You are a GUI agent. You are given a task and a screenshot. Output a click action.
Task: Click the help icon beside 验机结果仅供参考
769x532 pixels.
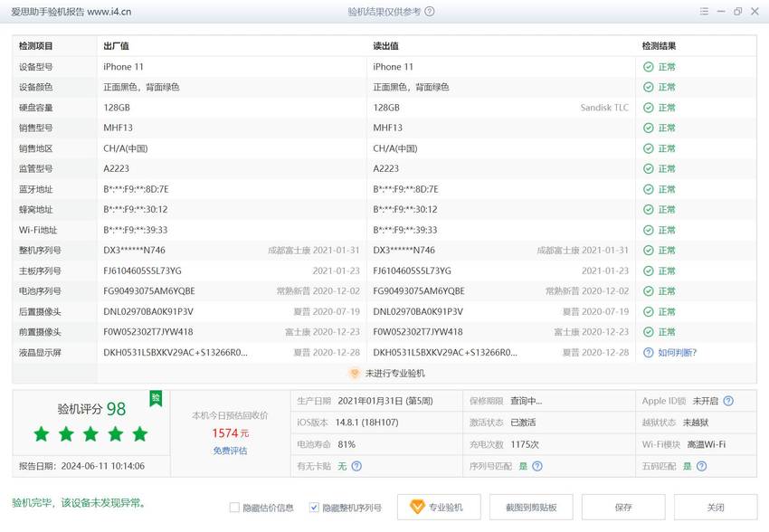point(429,11)
